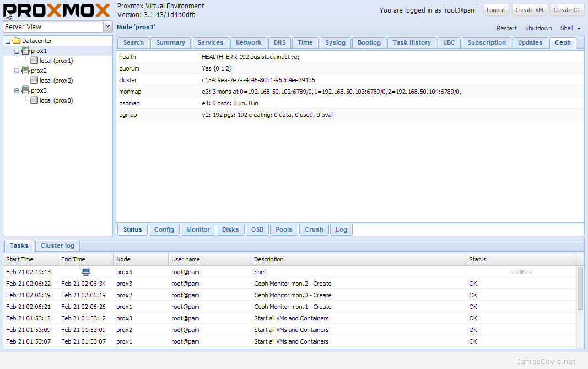Click the Create CT button

(567, 10)
